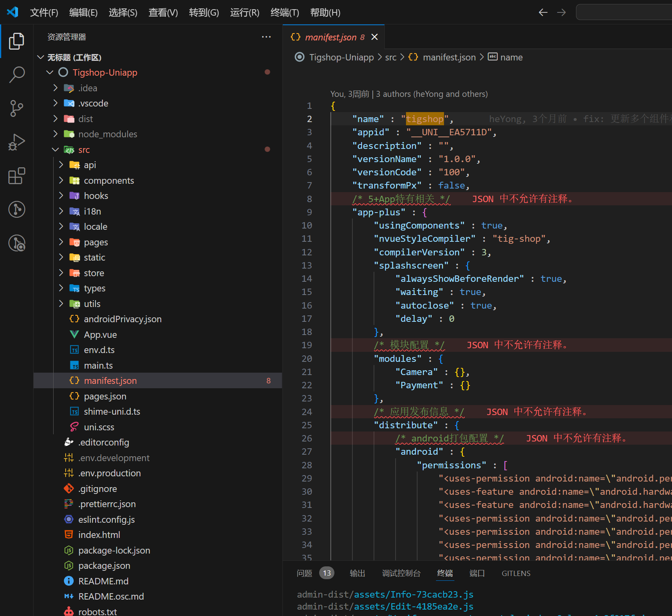Open the 文件(F) menu

point(44,12)
